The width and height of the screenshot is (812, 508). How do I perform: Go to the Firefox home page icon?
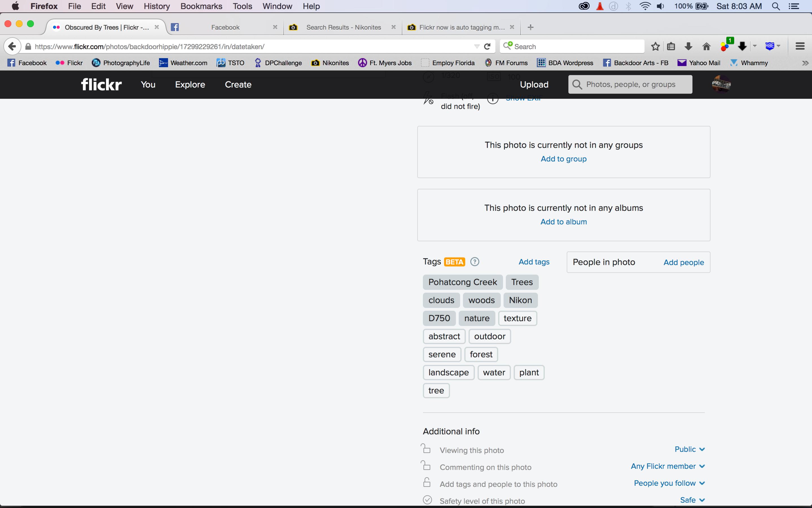tap(706, 46)
